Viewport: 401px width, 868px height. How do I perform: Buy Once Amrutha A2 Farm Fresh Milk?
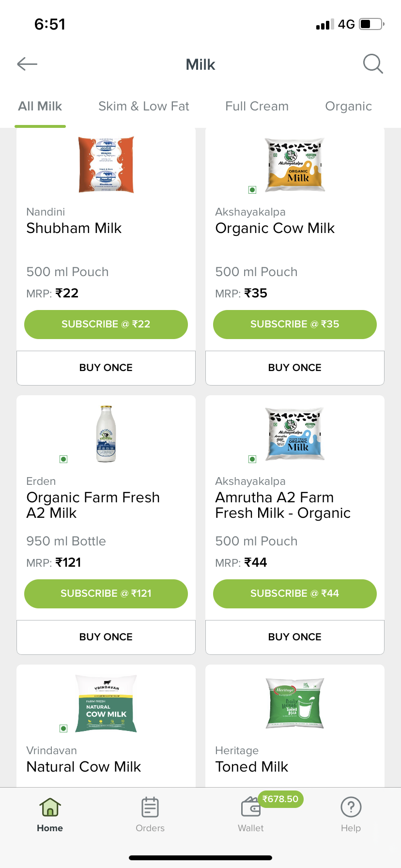tap(295, 637)
